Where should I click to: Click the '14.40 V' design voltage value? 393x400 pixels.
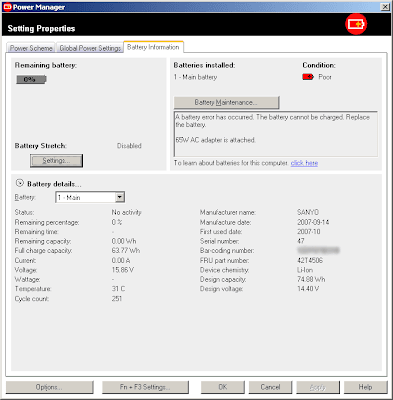click(308, 289)
